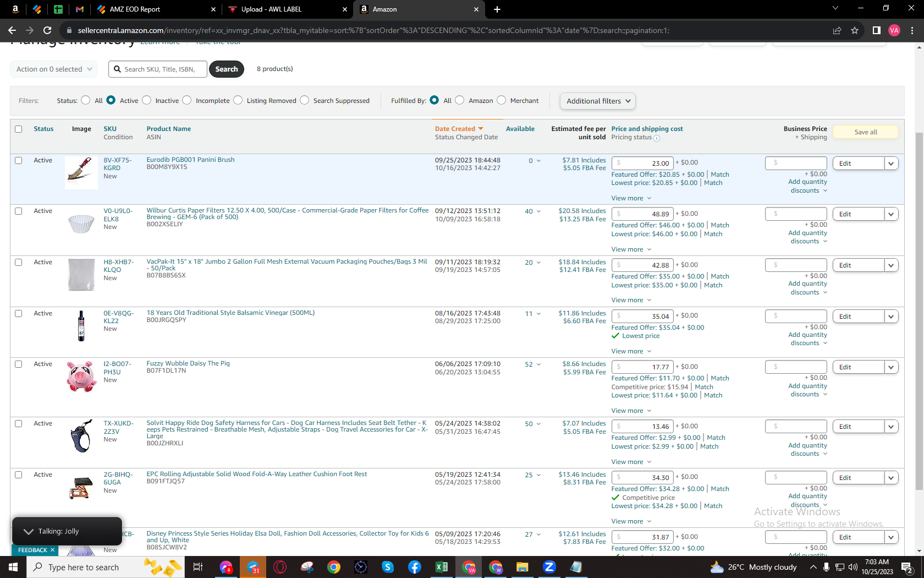
Task: Close the FEEDBACK widget with its X
Action: pos(53,550)
